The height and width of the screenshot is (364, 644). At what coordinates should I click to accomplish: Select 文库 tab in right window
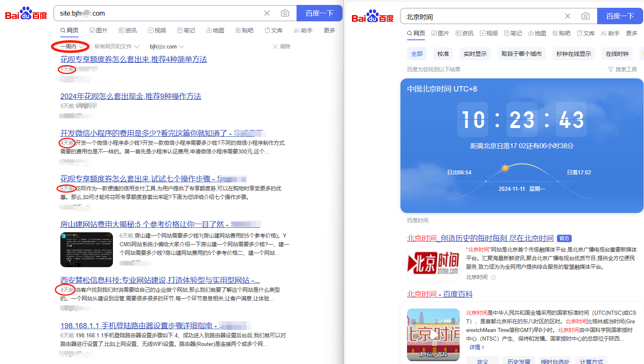point(586,33)
